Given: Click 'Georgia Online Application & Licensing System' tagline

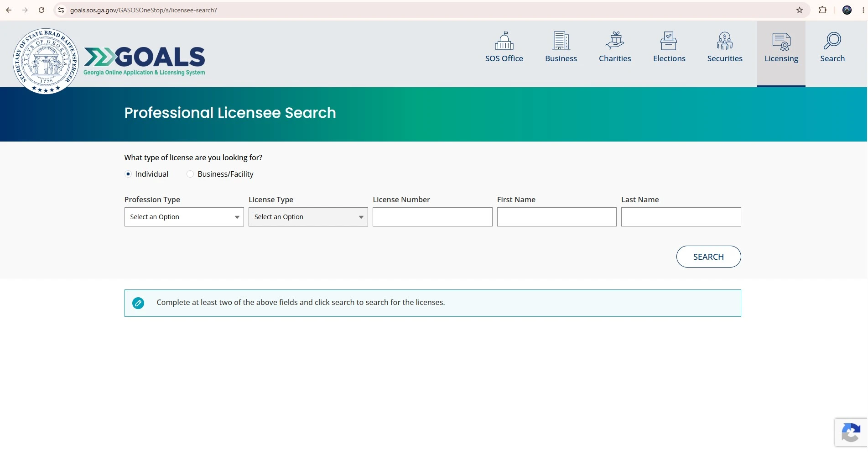Looking at the screenshot, I should [x=144, y=73].
